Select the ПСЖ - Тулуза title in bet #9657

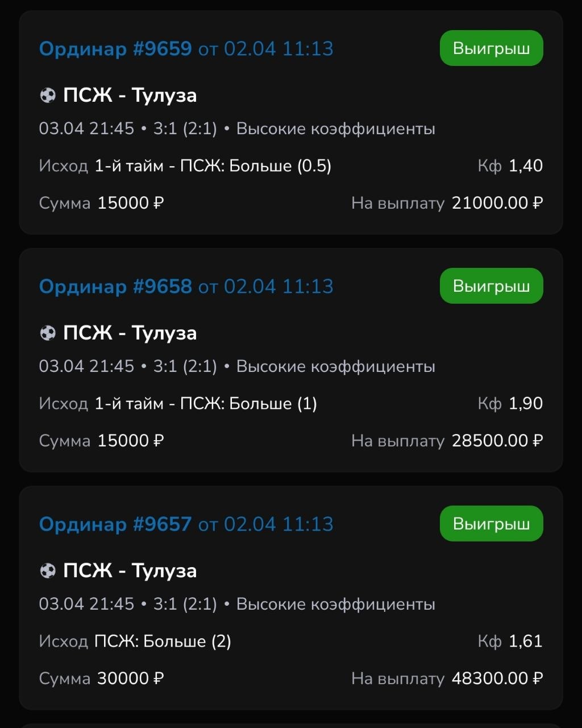tap(130, 571)
